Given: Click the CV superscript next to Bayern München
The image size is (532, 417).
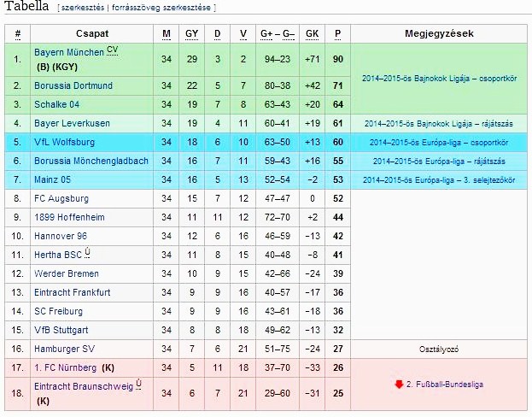Looking at the screenshot, I should coord(113,50).
